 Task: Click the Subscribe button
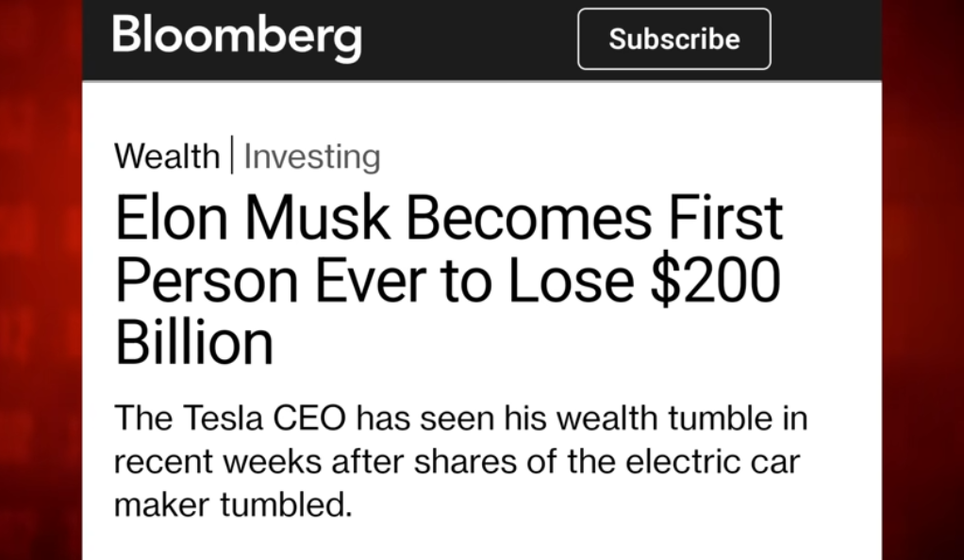pyautogui.click(x=673, y=39)
